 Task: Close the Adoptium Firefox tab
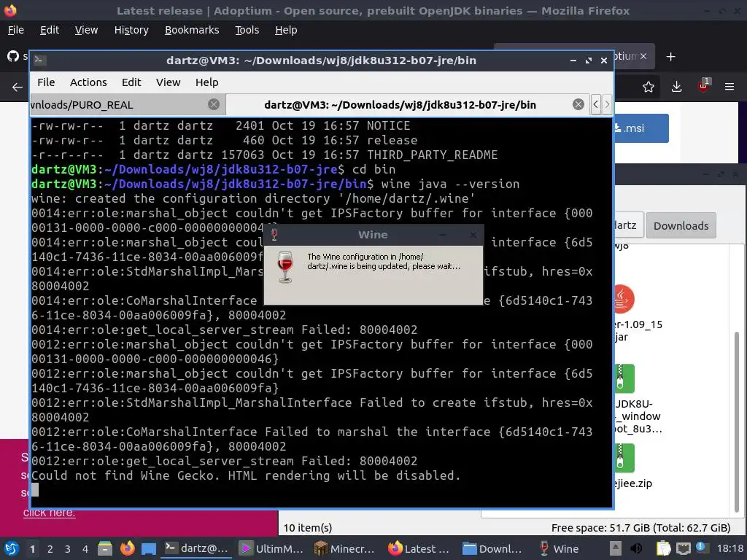[x=643, y=56]
